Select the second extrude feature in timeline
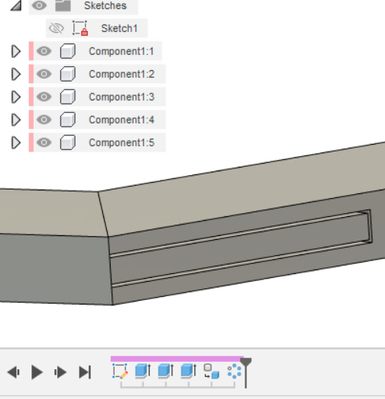This screenshot has height=399, width=385. coord(166,371)
